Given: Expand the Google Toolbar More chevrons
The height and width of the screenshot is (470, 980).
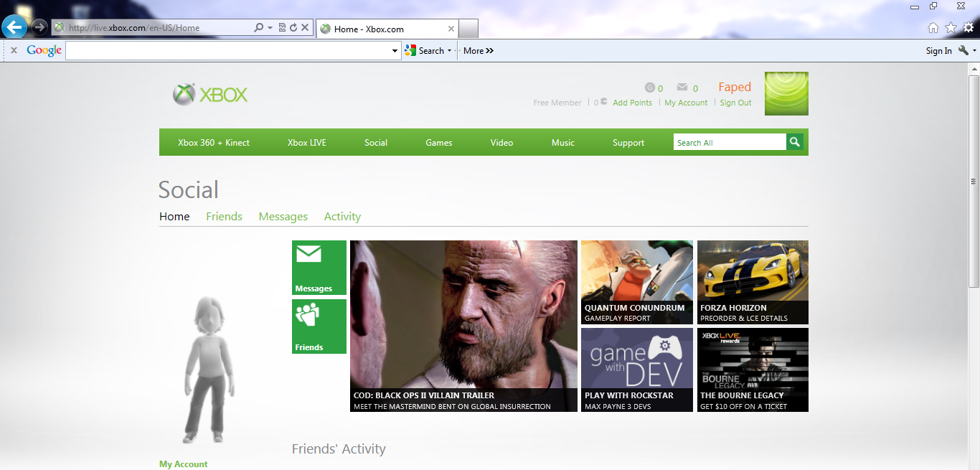Looking at the screenshot, I should click(479, 50).
